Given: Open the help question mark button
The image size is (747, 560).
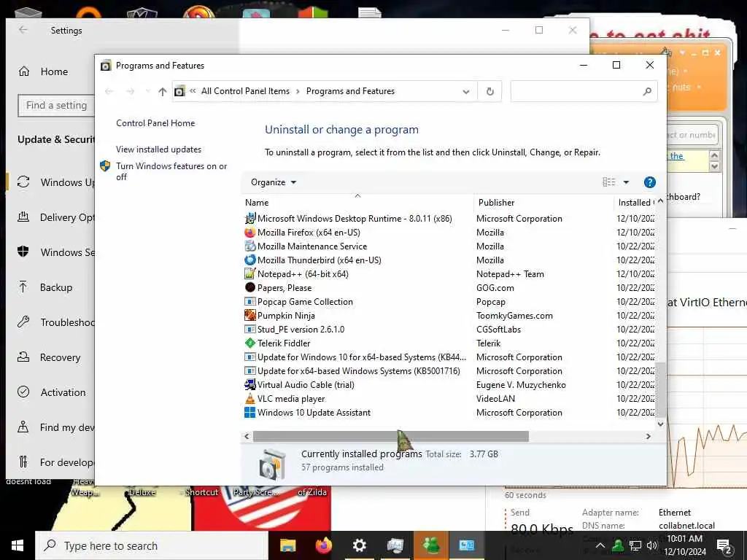Looking at the screenshot, I should (x=649, y=182).
